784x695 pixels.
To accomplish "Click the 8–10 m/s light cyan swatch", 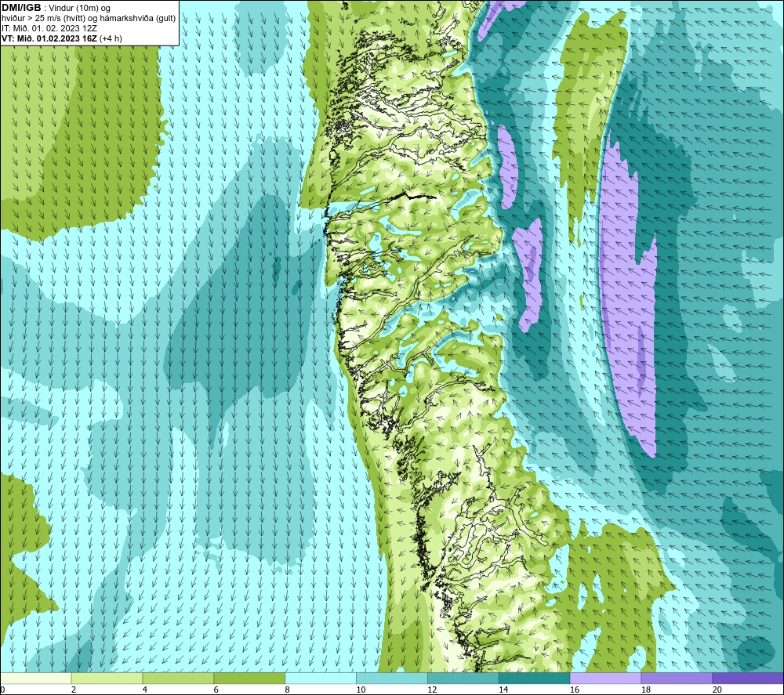I will pos(321,678).
